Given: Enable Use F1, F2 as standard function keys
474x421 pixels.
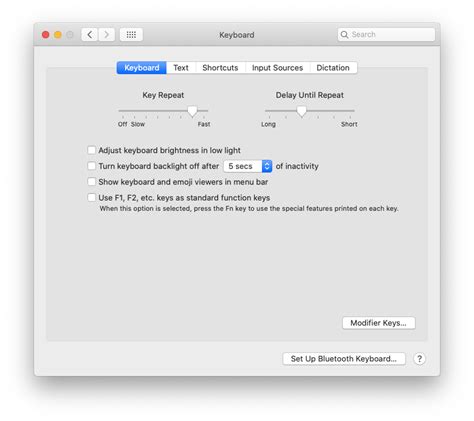Looking at the screenshot, I should (91, 197).
